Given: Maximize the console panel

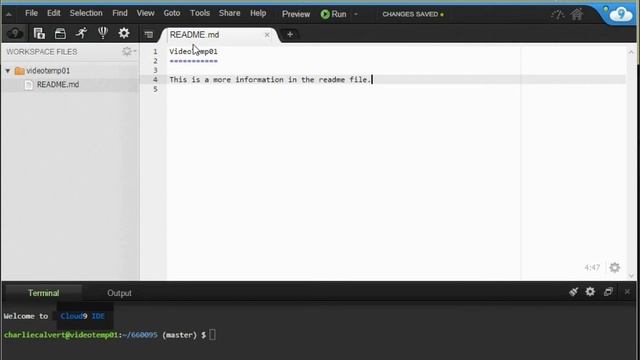Looking at the screenshot, I should coord(608,291).
